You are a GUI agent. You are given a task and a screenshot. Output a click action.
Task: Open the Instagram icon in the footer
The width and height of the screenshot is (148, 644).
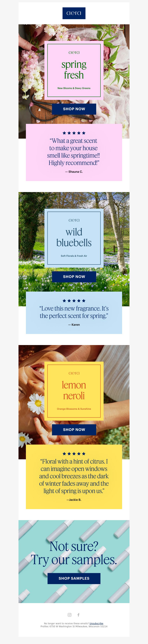click(x=70, y=615)
